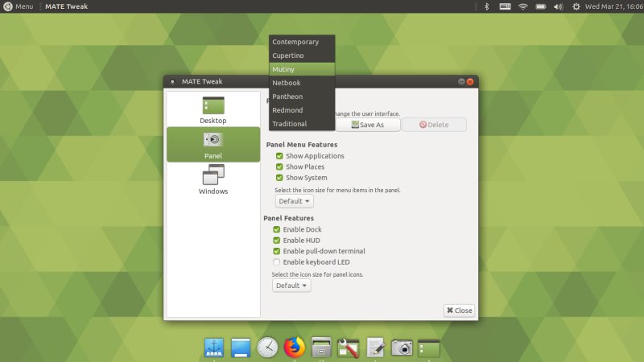Launch the screenshot camera app in dock

click(x=402, y=347)
